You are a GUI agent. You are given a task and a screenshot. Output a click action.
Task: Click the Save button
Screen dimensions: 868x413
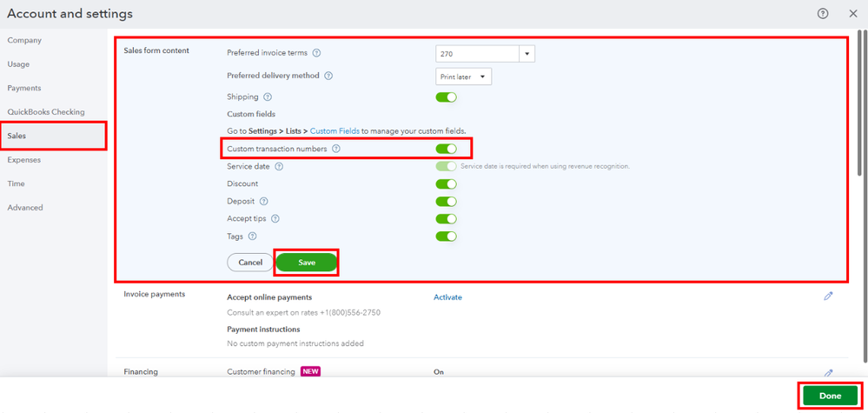coord(307,263)
